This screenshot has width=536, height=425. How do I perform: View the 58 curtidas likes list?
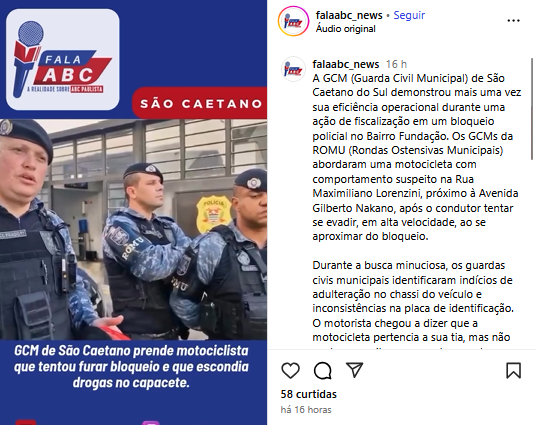point(309,394)
